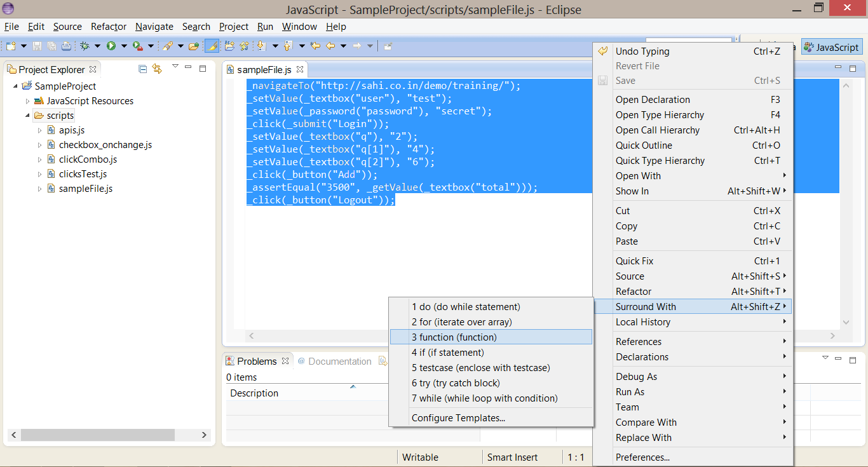Click the green Run button icon
This screenshot has width=868, height=467.
111,46
